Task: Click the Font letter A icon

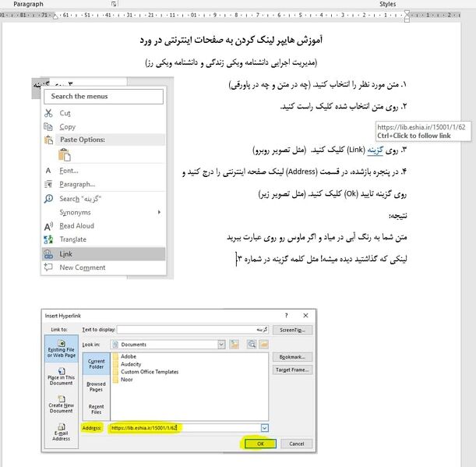Action: 48,171
